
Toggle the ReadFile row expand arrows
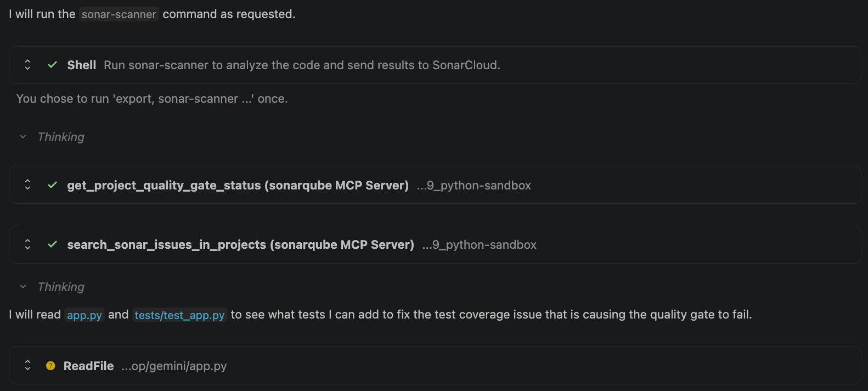(x=27, y=365)
